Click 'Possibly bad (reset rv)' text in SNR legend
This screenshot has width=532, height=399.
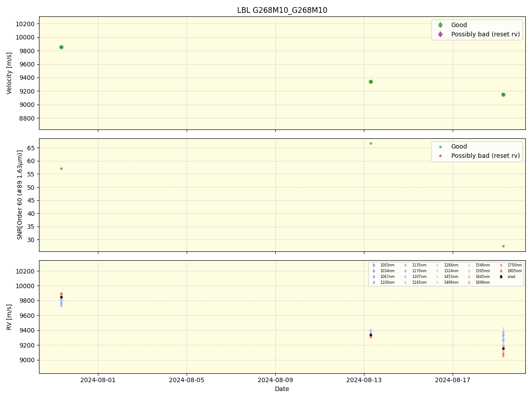point(485,156)
